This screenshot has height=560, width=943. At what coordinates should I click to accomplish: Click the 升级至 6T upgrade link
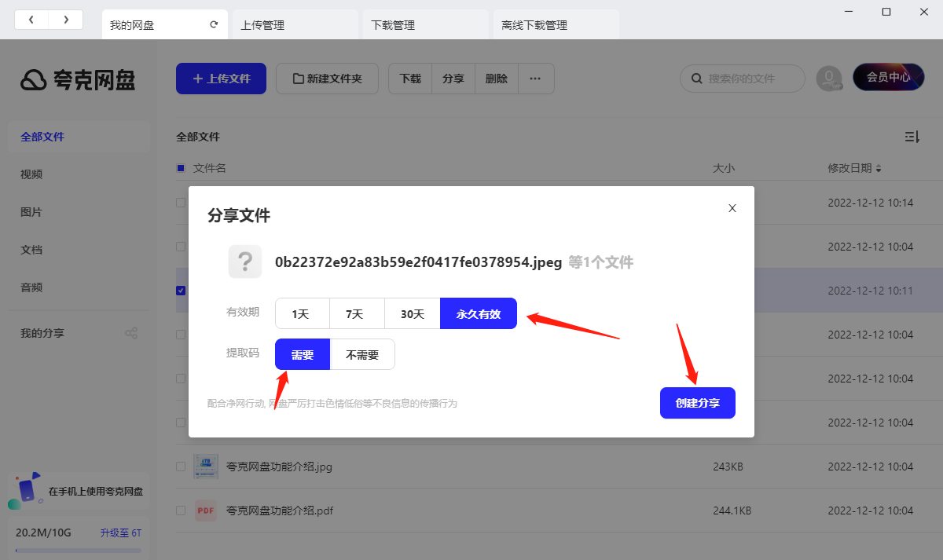pos(119,532)
